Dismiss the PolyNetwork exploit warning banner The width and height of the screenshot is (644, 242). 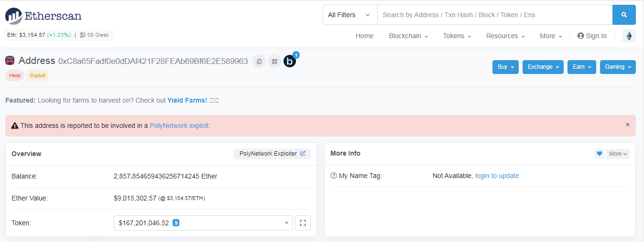(x=628, y=125)
